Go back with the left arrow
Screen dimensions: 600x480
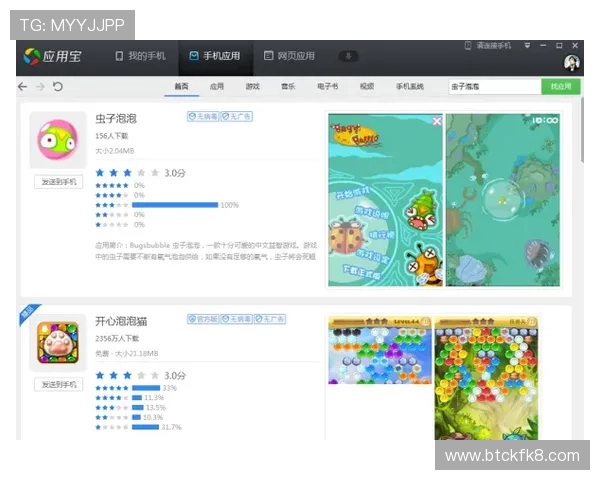tap(23, 87)
